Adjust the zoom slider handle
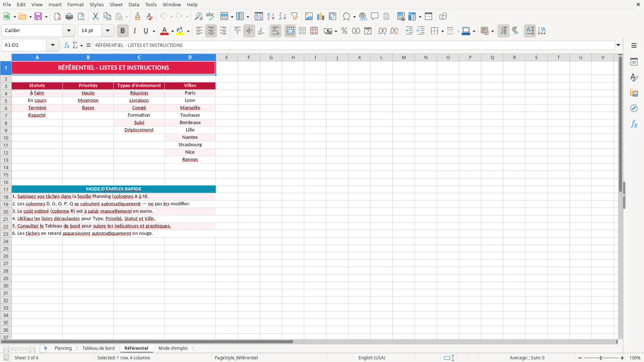Screen dimensions: 644x362 pyautogui.click(x=601, y=358)
